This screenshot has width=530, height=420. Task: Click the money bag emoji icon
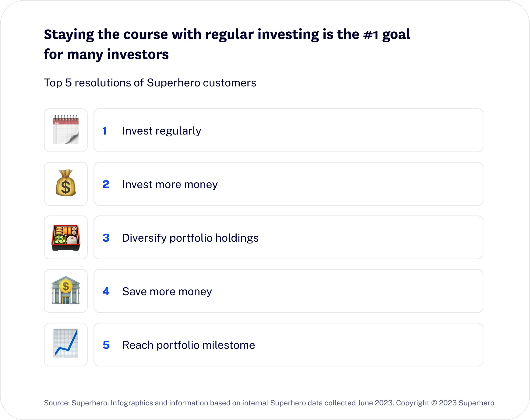pos(66,183)
